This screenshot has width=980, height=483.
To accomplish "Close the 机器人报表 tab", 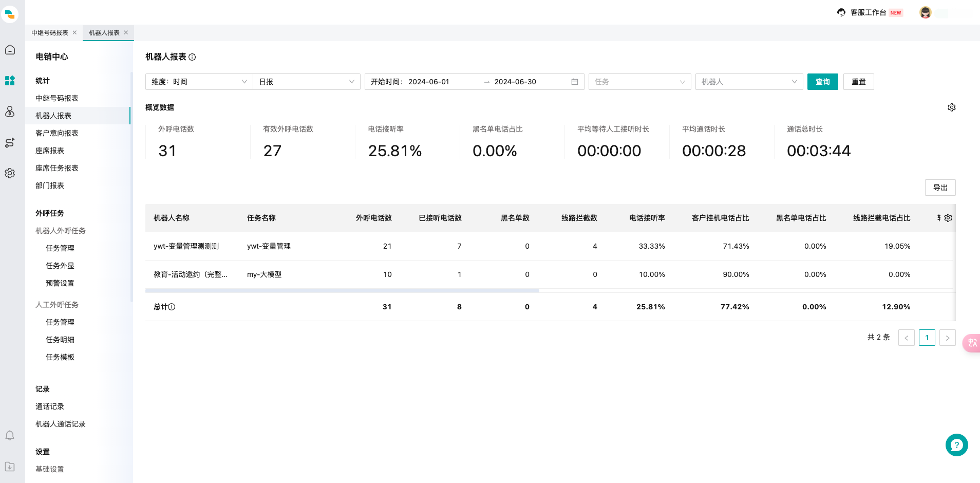I will click(x=126, y=32).
